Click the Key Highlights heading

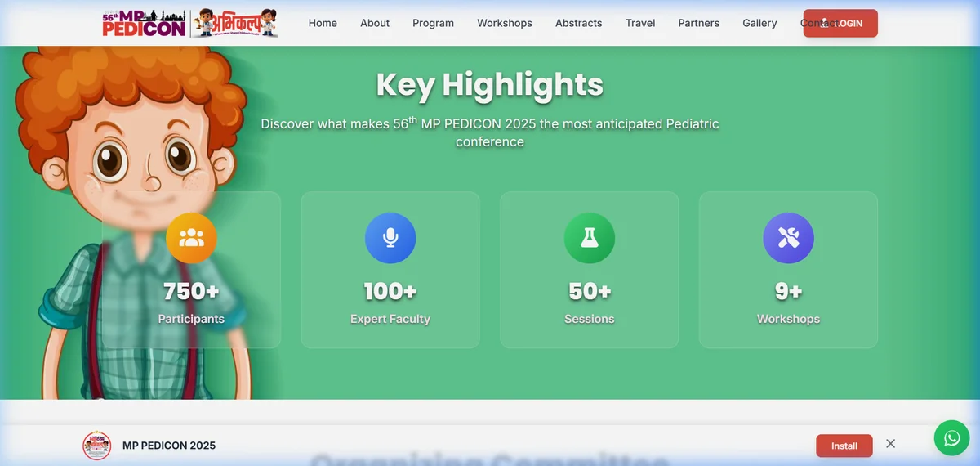tap(490, 85)
